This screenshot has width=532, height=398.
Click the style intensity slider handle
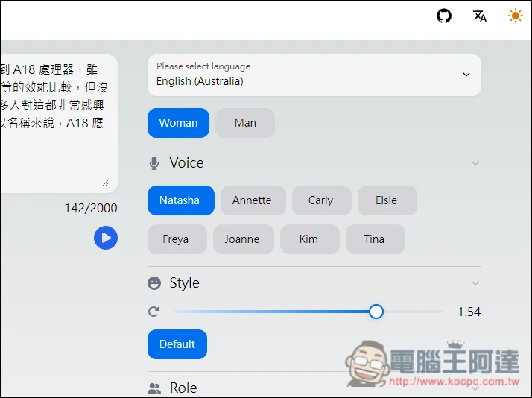pos(376,312)
